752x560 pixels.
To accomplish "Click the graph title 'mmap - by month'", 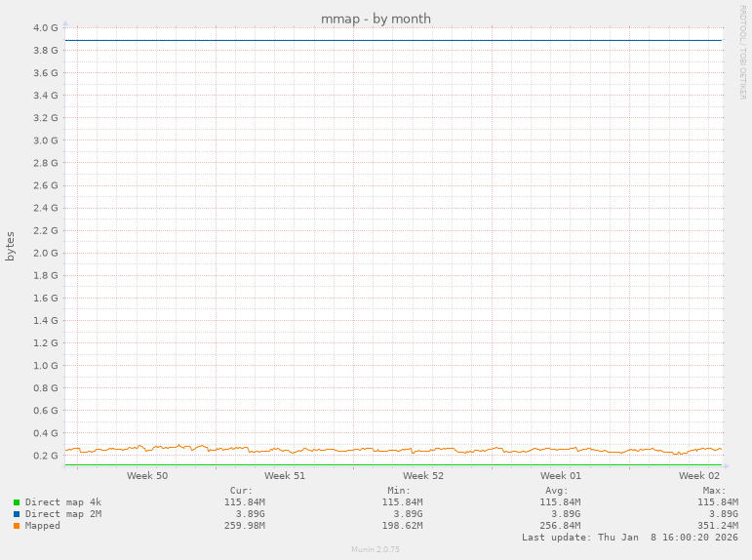I will 376,19.
